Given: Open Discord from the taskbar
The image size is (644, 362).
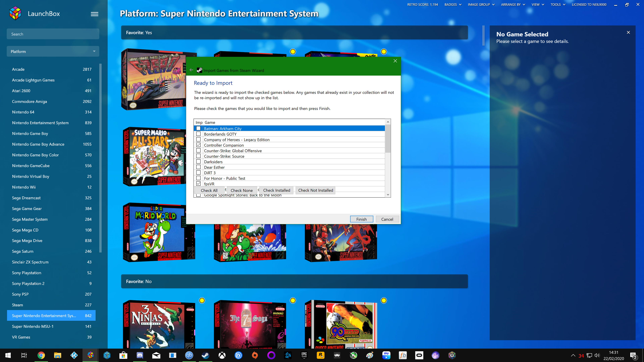Looking at the screenshot, I should point(140,355).
